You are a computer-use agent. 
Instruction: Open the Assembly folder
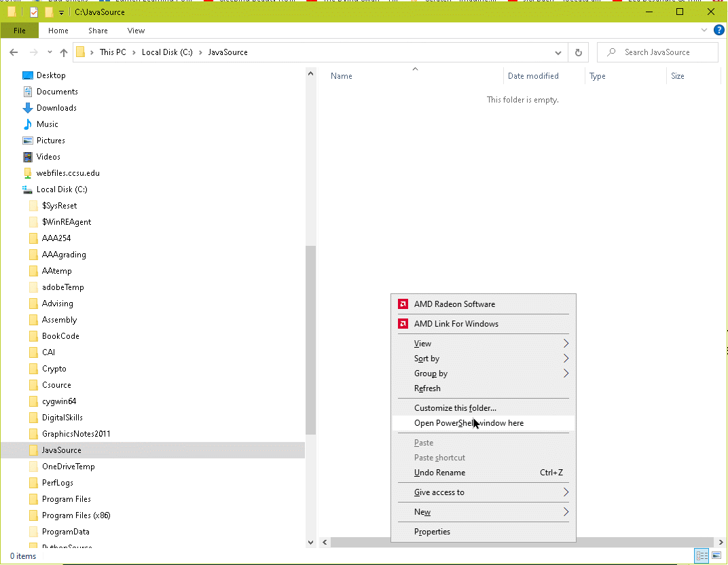point(59,320)
